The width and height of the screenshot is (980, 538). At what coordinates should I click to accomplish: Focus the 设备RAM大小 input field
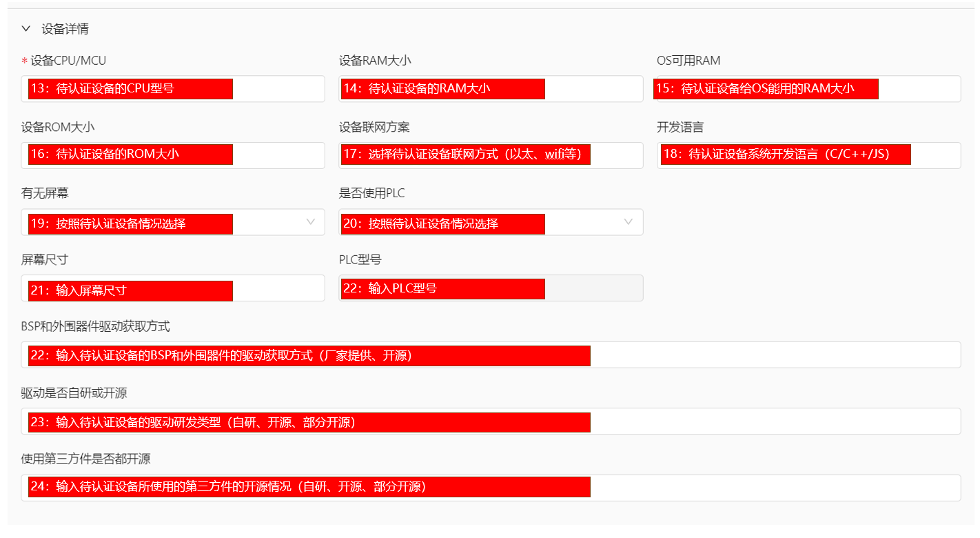(491, 89)
